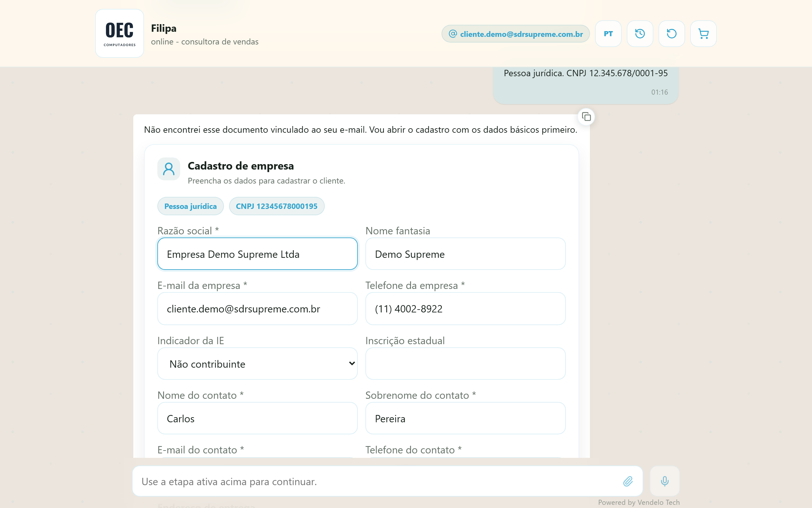Click the 01:16 message timestamp
The width and height of the screenshot is (812, 508).
pyautogui.click(x=659, y=92)
